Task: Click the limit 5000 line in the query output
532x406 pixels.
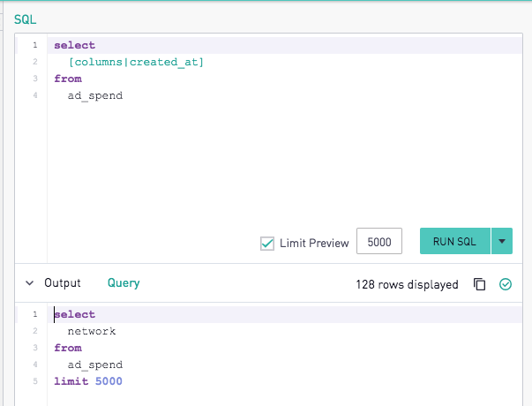Action: (x=88, y=381)
